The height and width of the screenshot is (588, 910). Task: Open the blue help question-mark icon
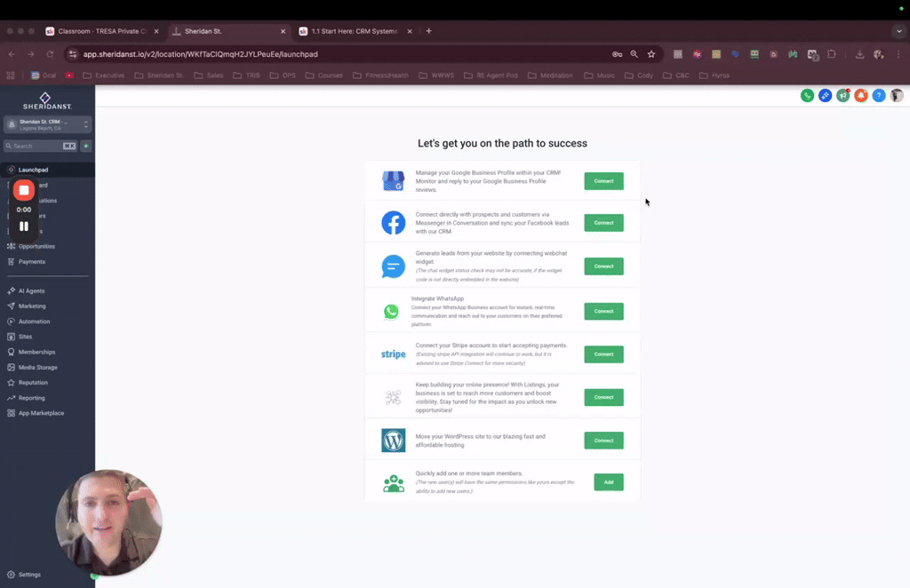(x=879, y=96)
